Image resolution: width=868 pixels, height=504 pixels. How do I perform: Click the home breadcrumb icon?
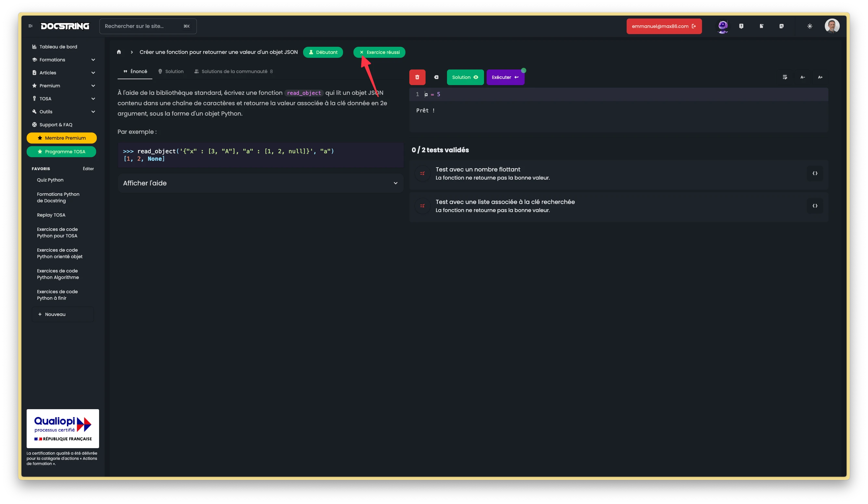pos(119,52)
